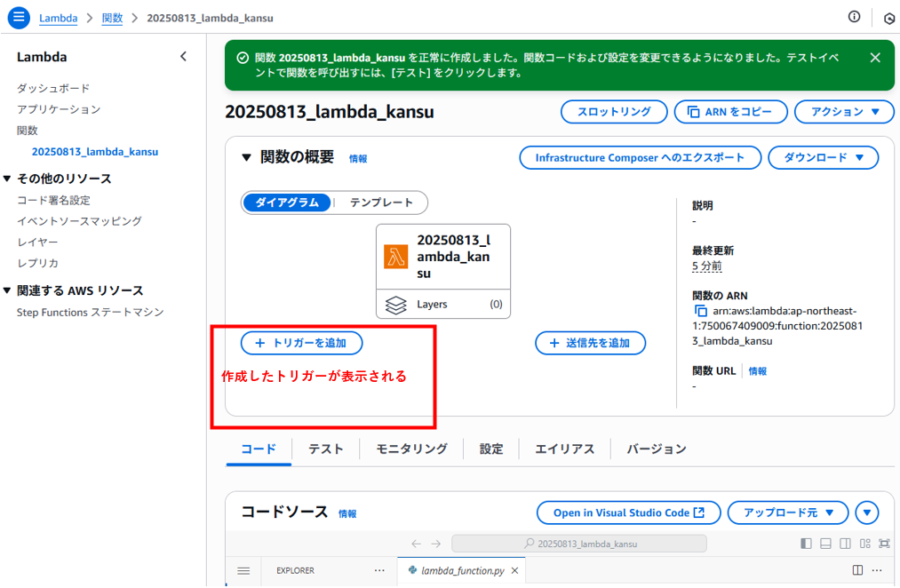Go to 関数 breadcrumb link
The height and width of the screenshot is (588, 900).
tap(113, 18)
